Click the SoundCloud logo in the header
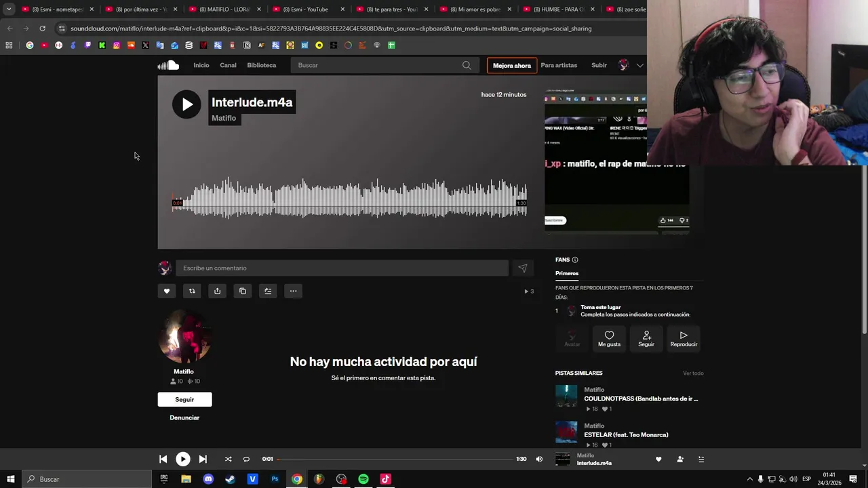 click(x=168, y=65)
